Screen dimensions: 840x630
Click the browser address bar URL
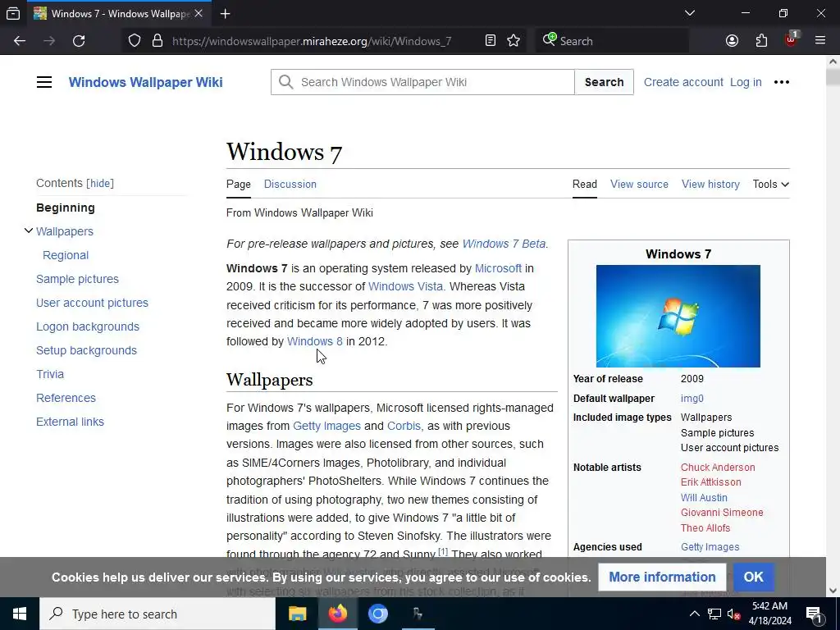pyautogui.click(x=312, y=41)
